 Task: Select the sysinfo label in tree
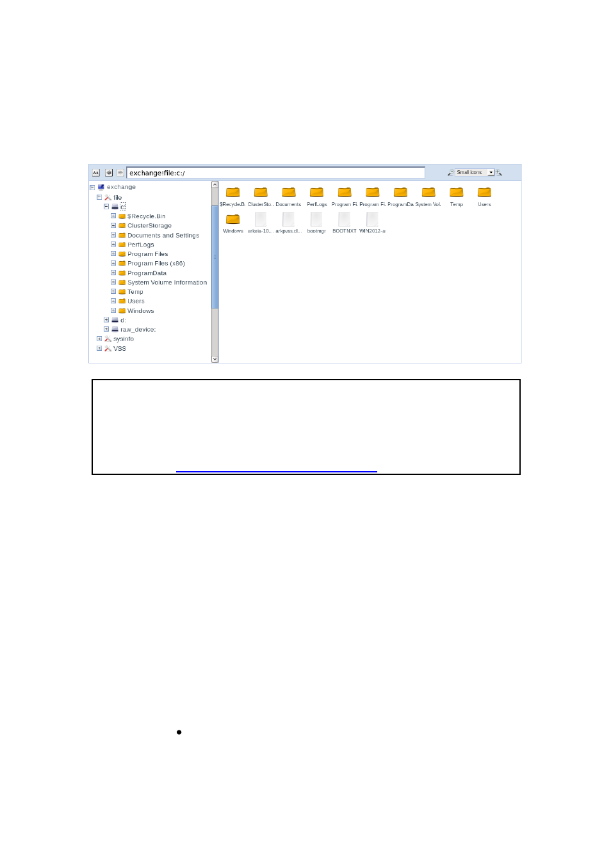pos(124,339)
